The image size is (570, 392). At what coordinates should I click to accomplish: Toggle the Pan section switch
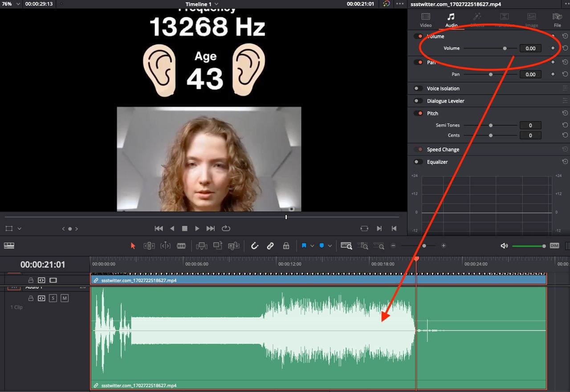[419, 62]
